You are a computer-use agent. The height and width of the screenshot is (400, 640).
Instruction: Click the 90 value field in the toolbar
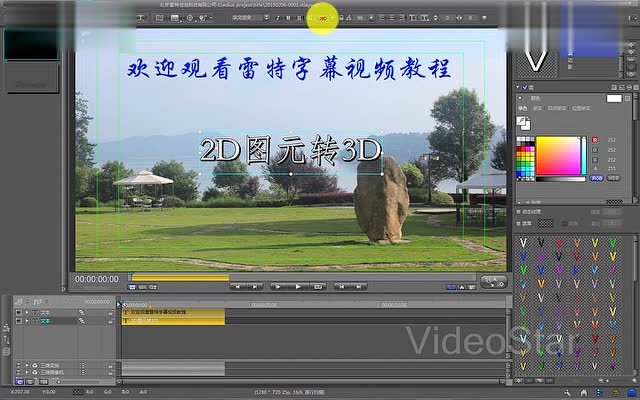point(360,18)
